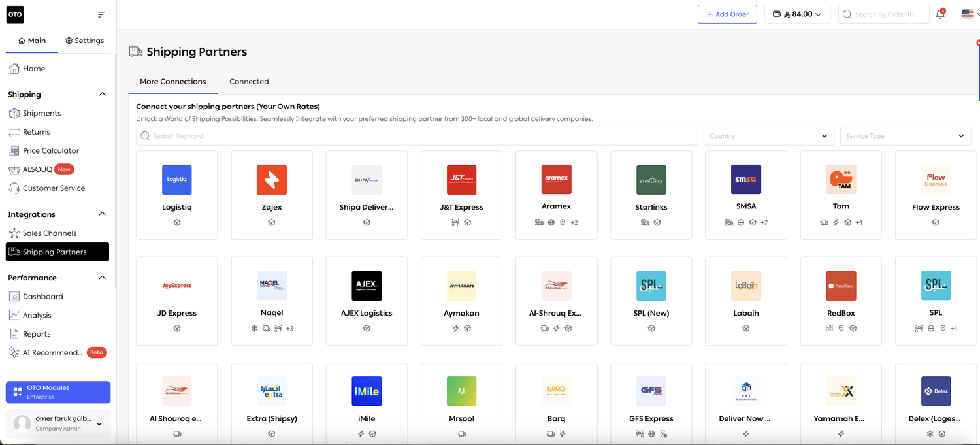The image size is (980, 445).
Task: Click the SPL (New) logo
Action: tap(651, 286)
